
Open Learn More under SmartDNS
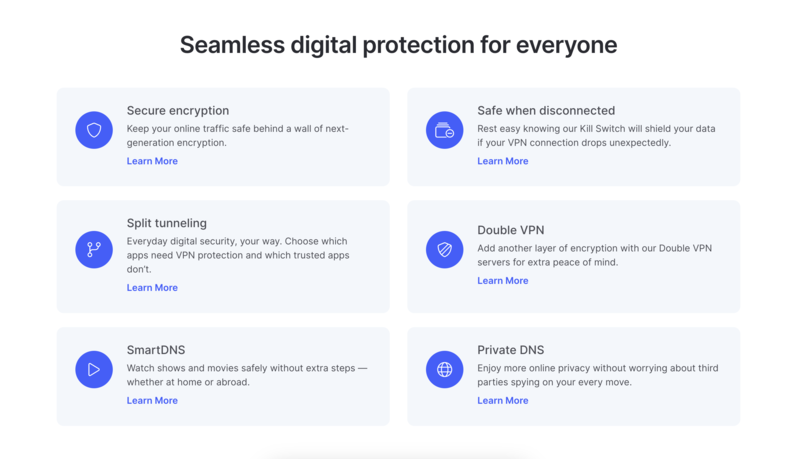[152, 400]
